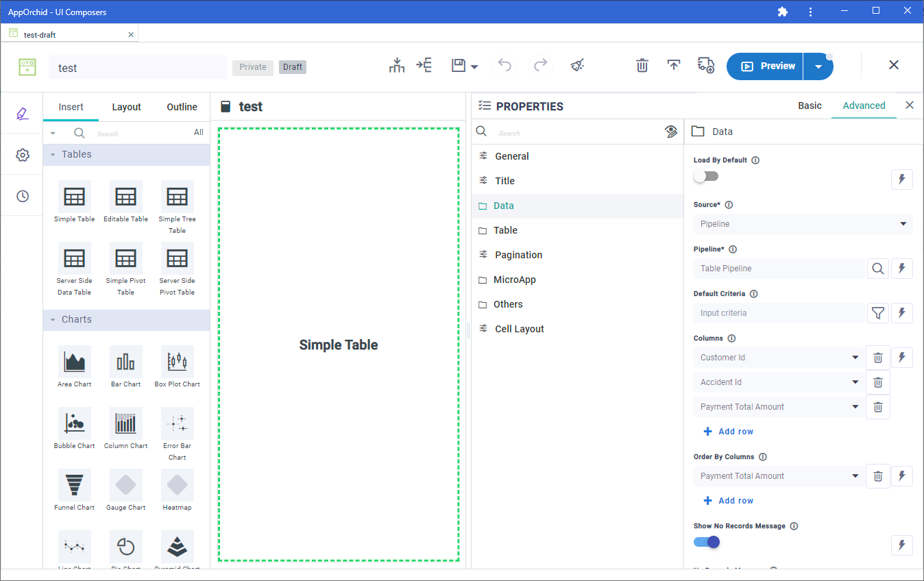
Task: Switch to the Basic properties tab
Action: 810,106
